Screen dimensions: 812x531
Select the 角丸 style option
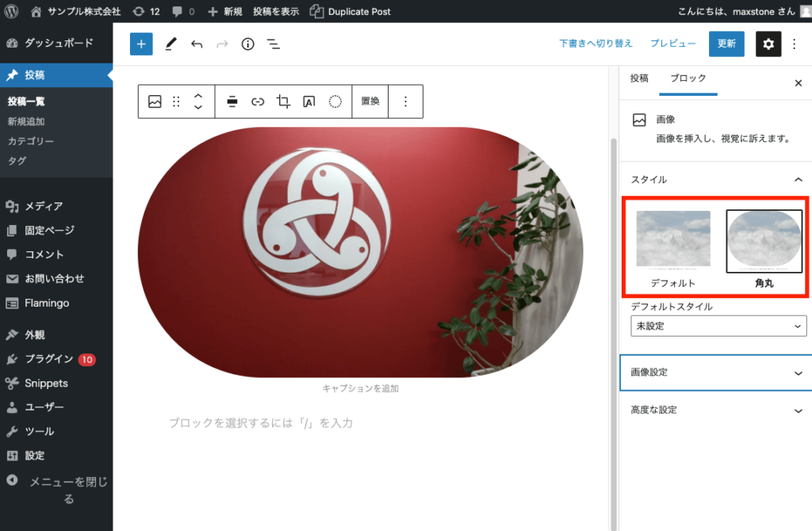[x=764, y=241]
